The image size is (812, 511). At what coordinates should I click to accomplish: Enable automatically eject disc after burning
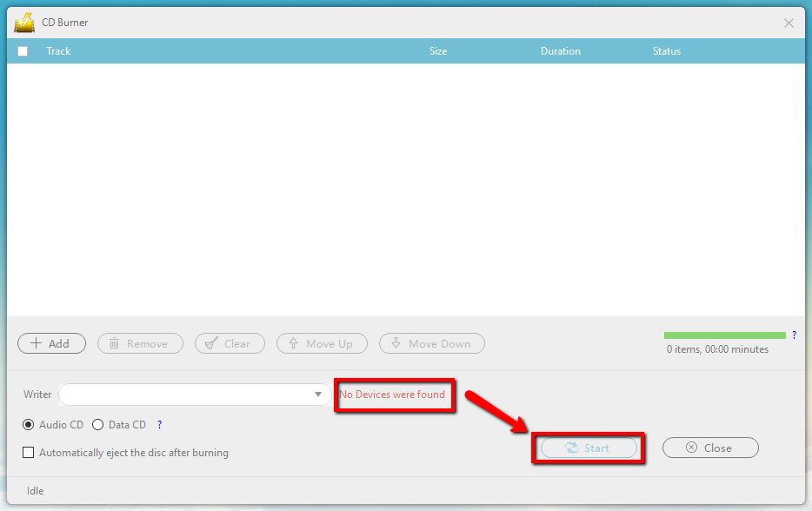[29, 453]
